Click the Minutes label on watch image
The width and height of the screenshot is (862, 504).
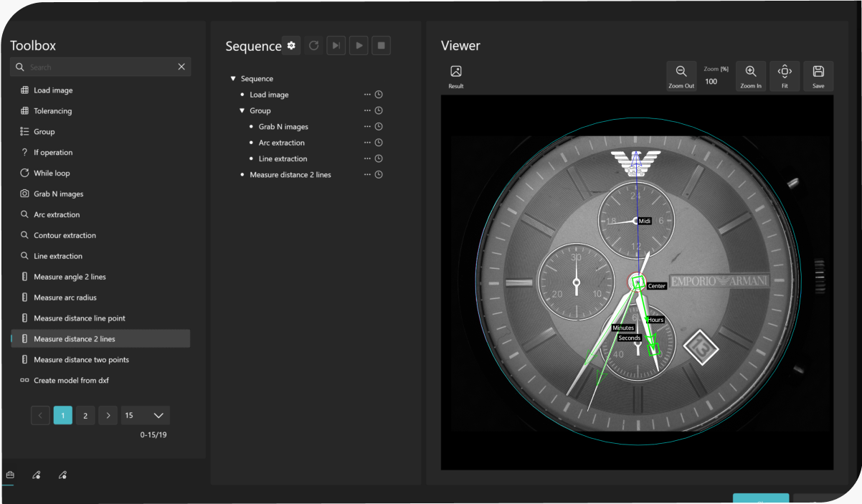623,328
